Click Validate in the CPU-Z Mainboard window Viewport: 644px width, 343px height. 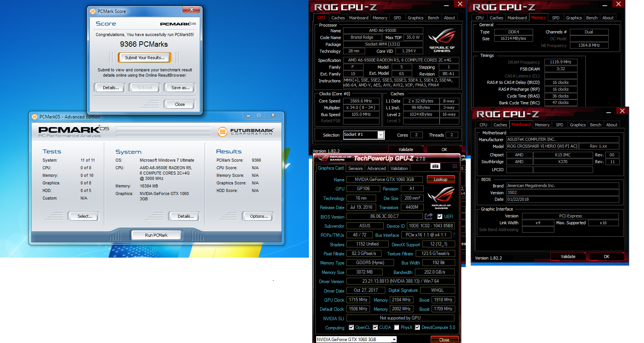coord(568,256)
